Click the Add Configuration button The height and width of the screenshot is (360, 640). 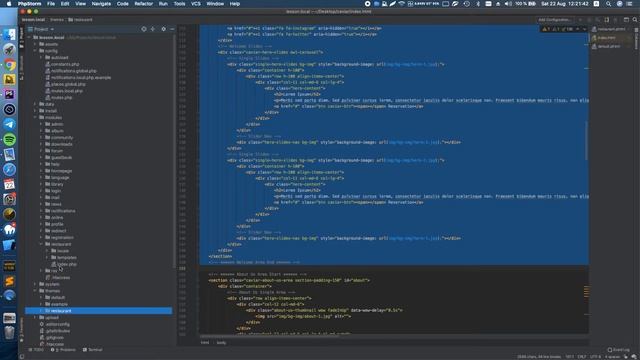click(554, 20)
